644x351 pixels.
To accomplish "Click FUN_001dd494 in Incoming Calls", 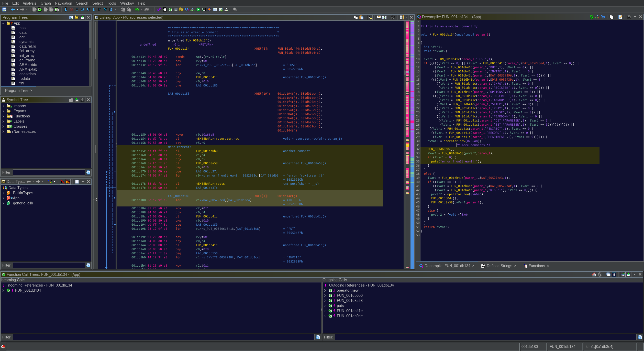I will point(28,290).
